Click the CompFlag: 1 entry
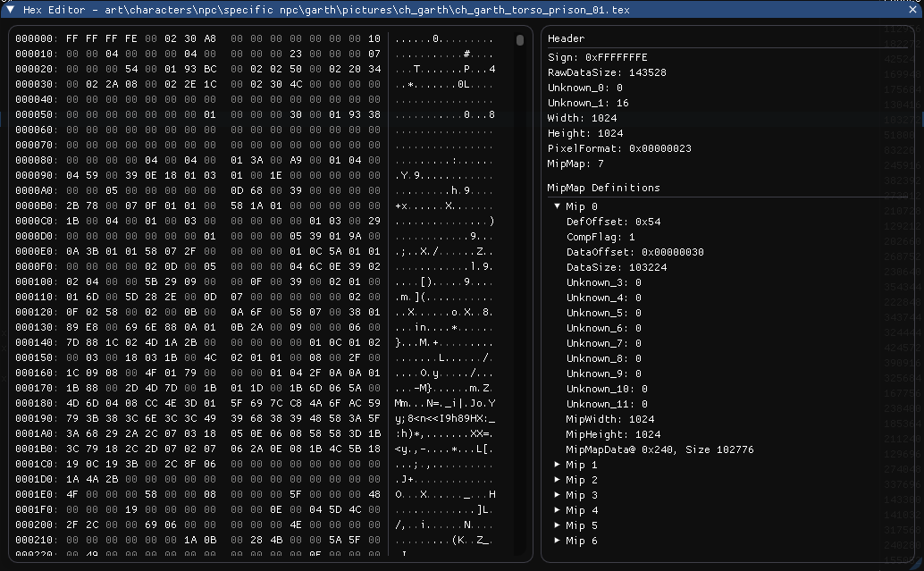 pos(599,237)
